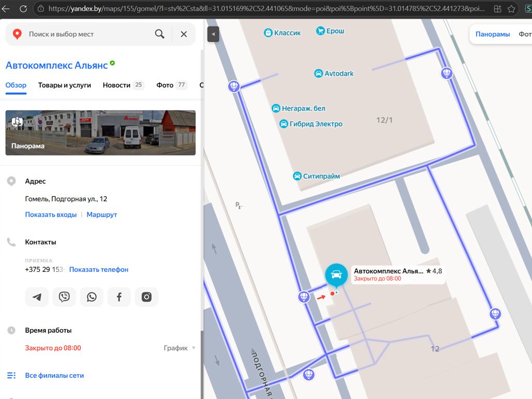Viewport: 532px width, 399px height.
Task: Open Все филиалы сети link
Action: pos(54,376)
